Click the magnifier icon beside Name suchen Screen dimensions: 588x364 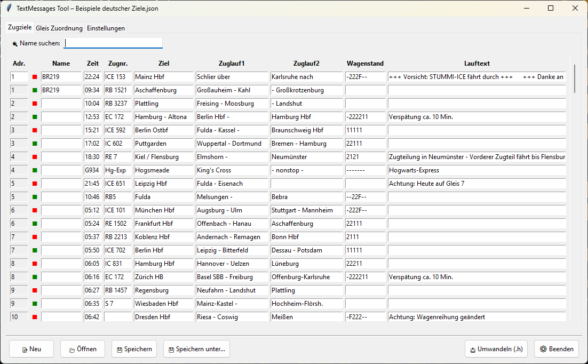click(15, 44)
